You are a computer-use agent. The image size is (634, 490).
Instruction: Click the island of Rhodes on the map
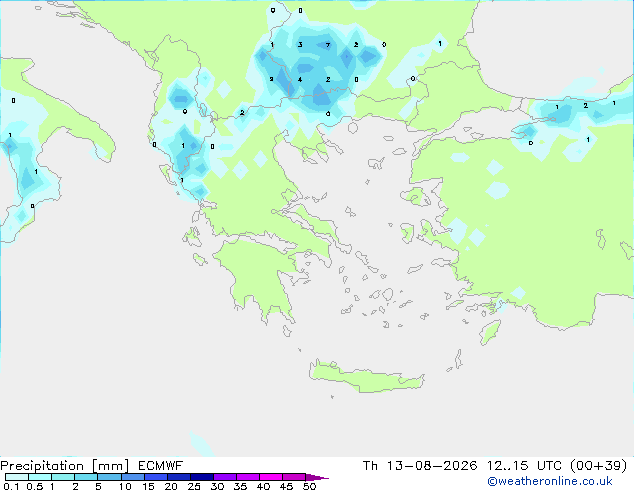click(490, 332)
